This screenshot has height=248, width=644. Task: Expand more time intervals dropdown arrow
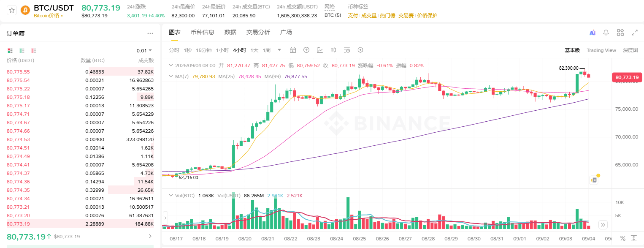tap(279, 50)
